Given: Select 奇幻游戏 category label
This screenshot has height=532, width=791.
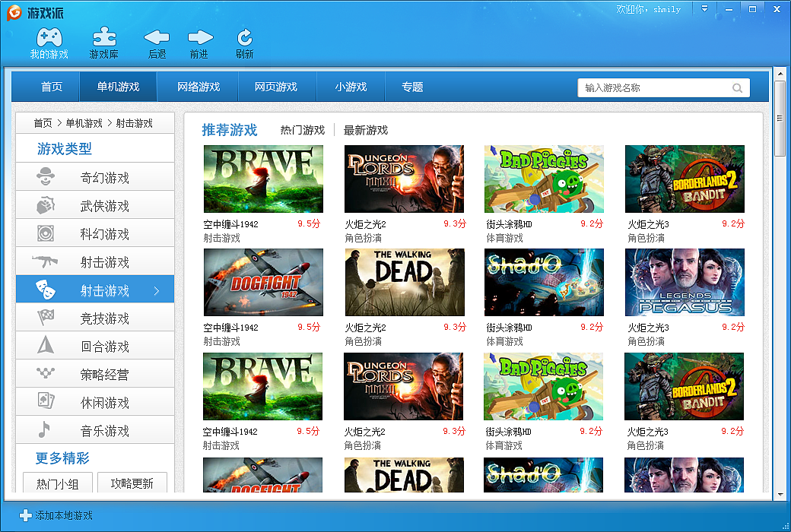Looking at the screenshot, I should [x=105, y=178].
